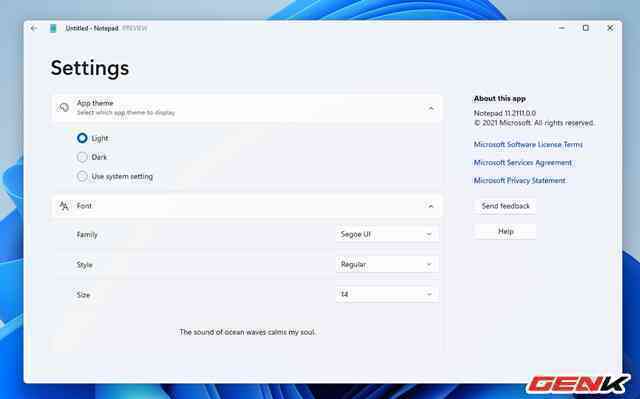Click the About this app heading
This screenshot has height=399, width=640.
[500, 99]
